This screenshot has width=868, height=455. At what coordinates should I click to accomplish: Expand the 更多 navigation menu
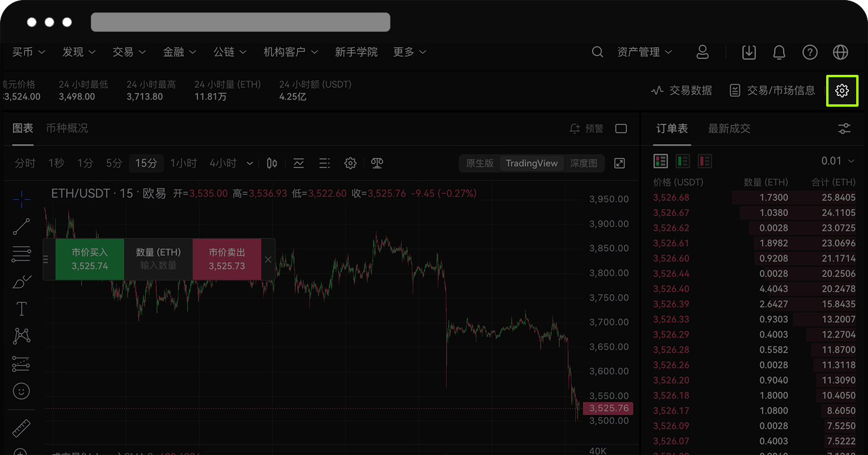tap(409, 52)
